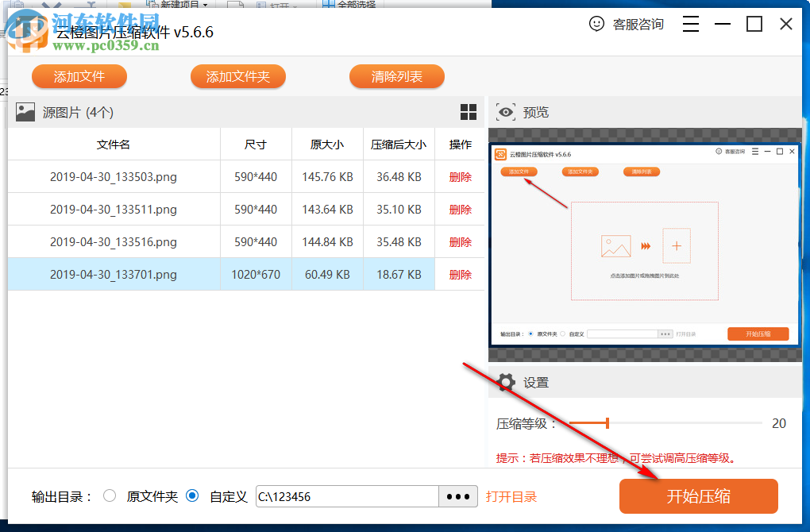Clear all files with 清除列表
Image resolution: width=810 pixels, height=532 pixels.
tap(396, 76)
